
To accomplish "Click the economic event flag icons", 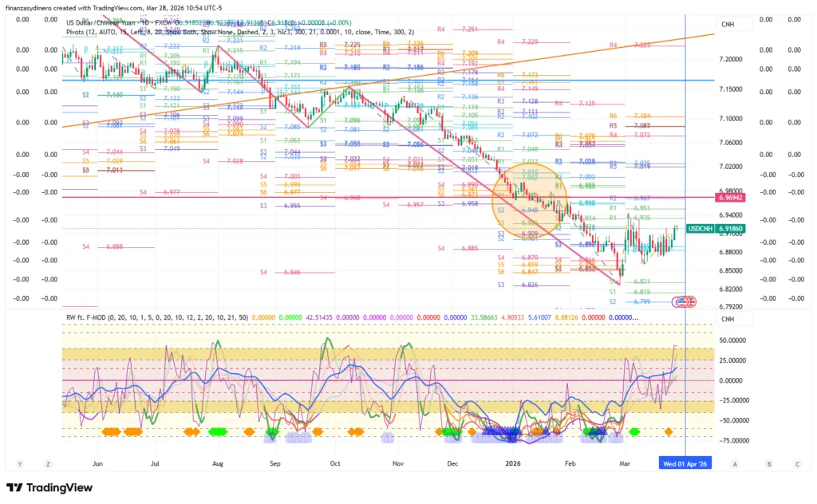I will [684, 301].
